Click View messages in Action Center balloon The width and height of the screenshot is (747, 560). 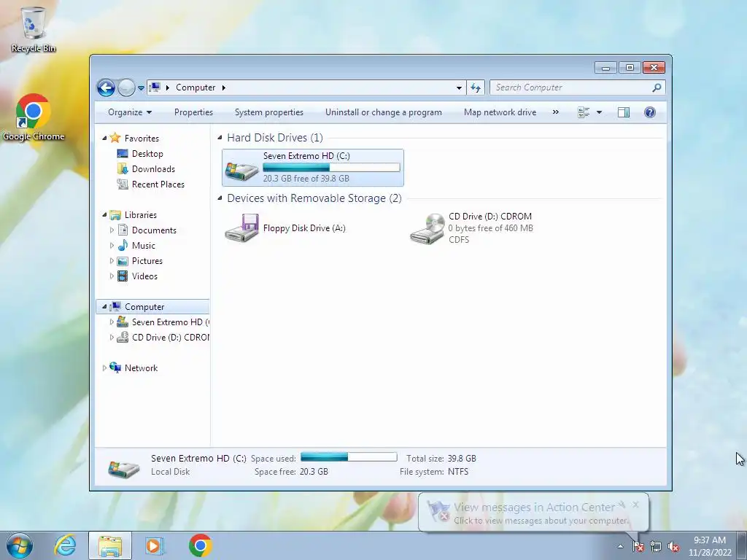click(534, 507)
